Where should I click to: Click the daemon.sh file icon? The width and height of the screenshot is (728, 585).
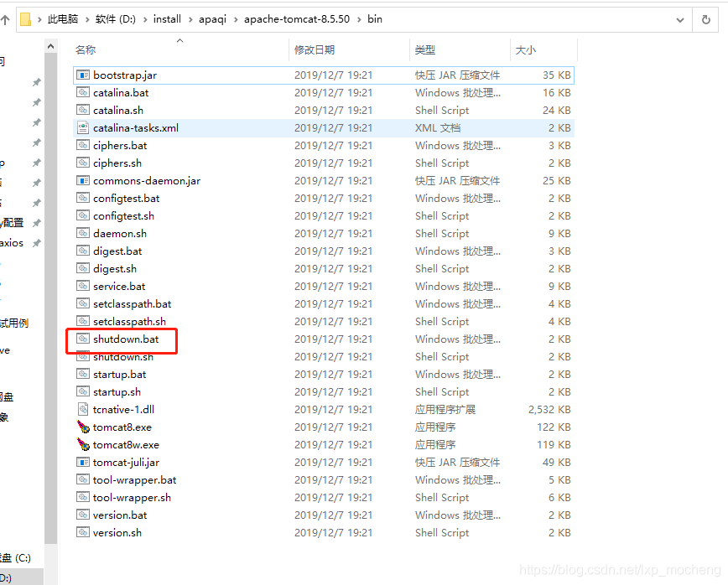pos(83,233)
